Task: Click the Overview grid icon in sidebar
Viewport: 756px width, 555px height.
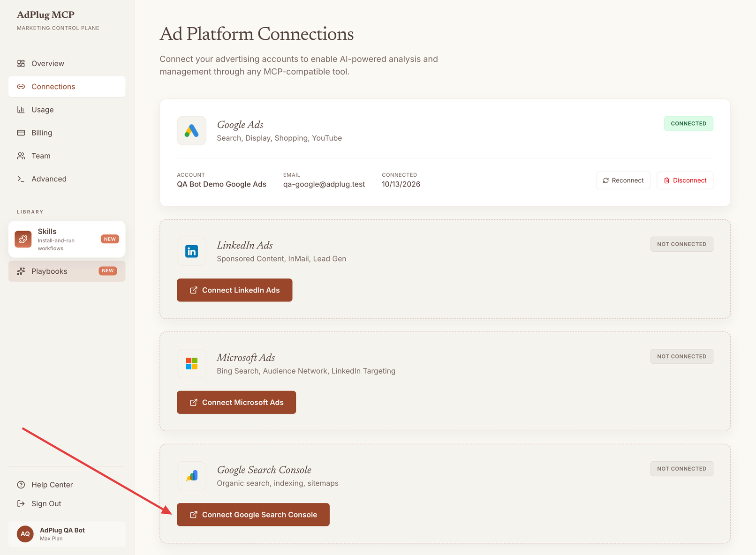Action: coord(21,63)
